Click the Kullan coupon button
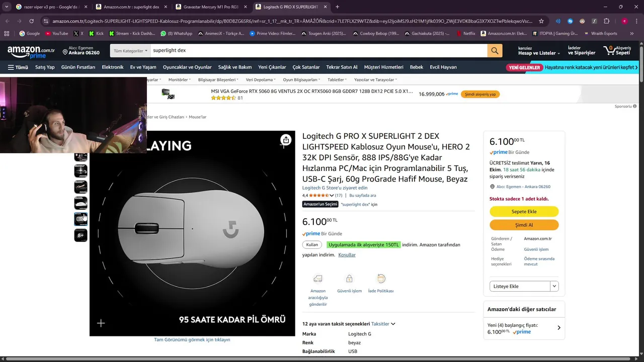The width and height of the screenshot is (644, 362). pos(312,245)
